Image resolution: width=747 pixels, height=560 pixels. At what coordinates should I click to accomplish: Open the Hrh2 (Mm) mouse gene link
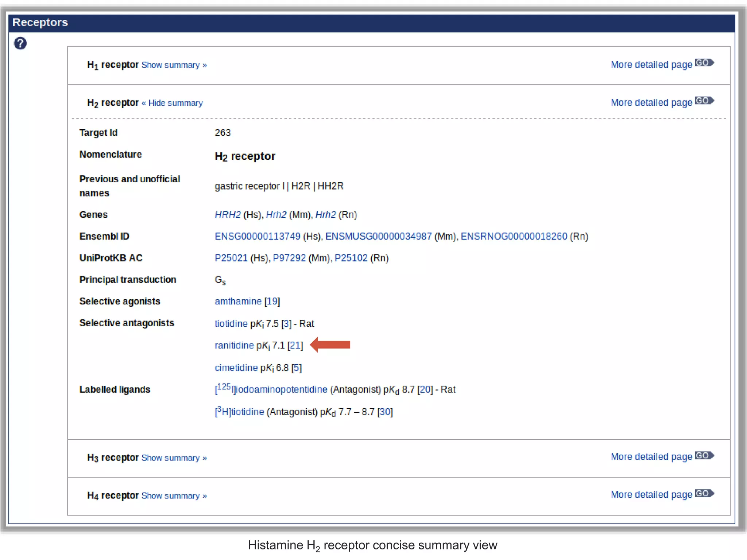click(x=276, y=215)
